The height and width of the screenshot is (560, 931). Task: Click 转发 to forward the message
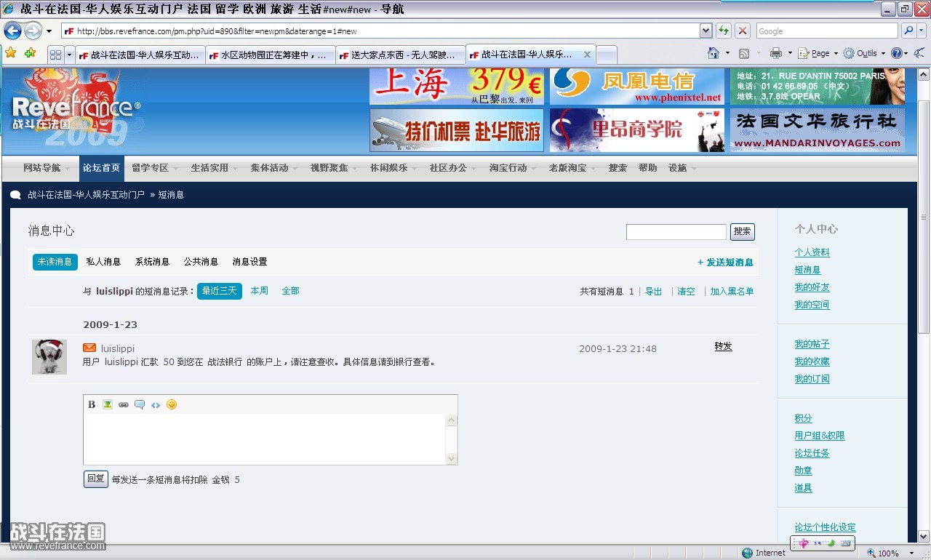click(723, 347)
